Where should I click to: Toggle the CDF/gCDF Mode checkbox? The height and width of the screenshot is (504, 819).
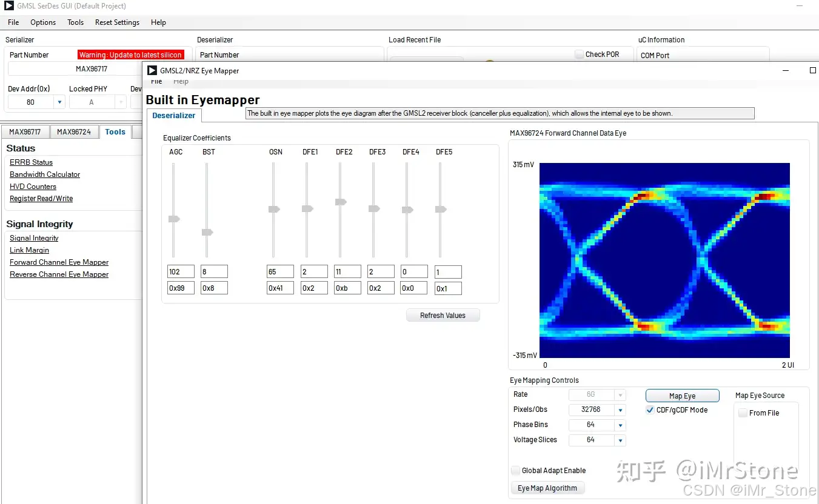click(650, 410)
